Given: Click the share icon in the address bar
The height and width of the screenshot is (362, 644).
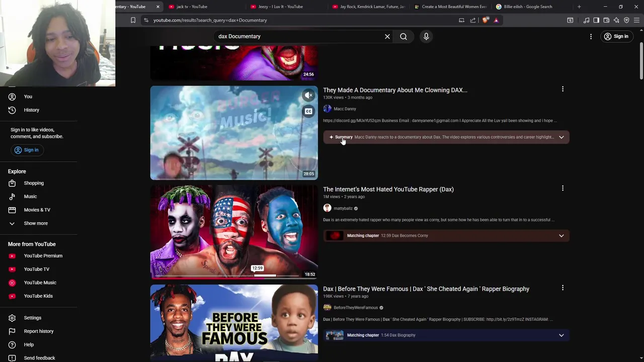Looking at the screenshot, I should click(x=473, y=20).
